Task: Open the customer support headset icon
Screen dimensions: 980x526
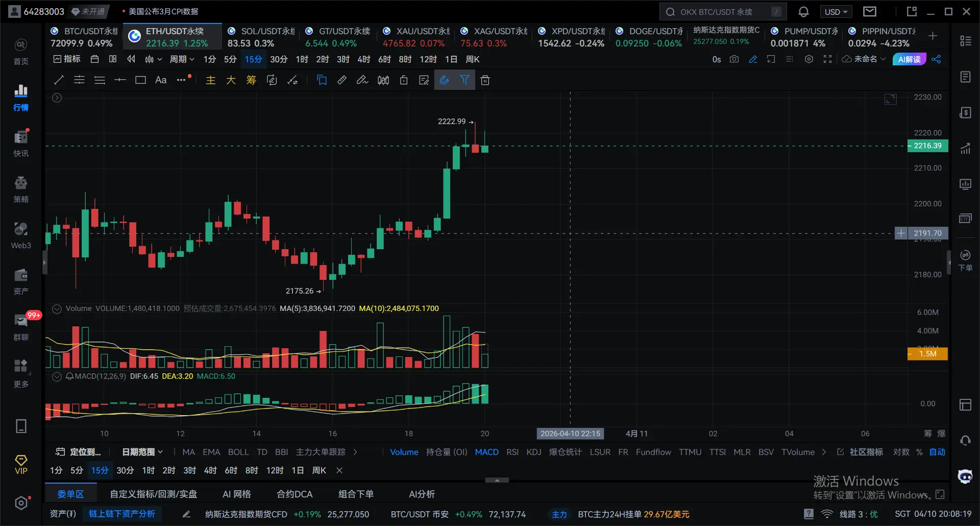Action: 965,440
